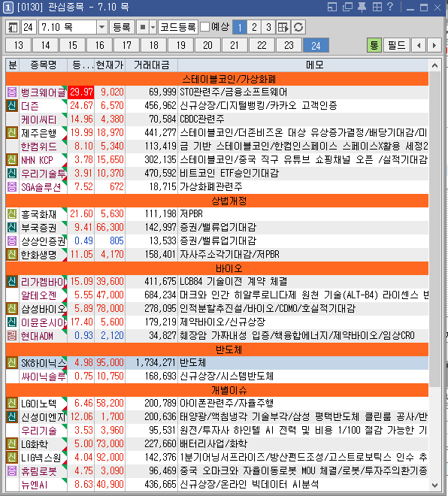
Task: Click the group number field showing 24
Action: (29, 27)
